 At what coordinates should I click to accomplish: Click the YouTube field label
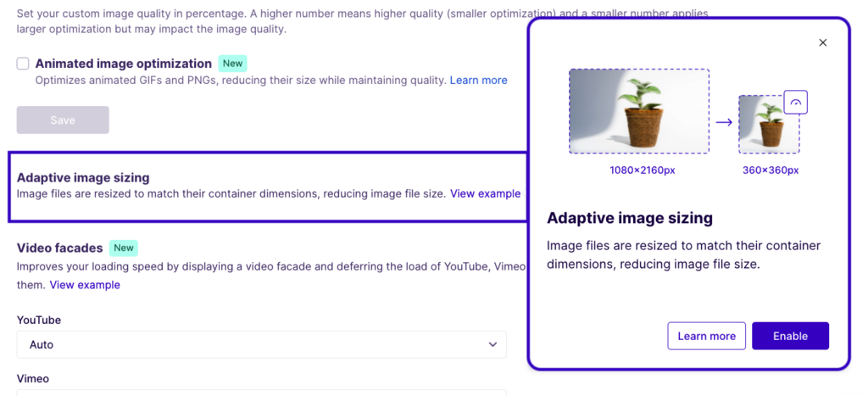(x=39, y=321)
